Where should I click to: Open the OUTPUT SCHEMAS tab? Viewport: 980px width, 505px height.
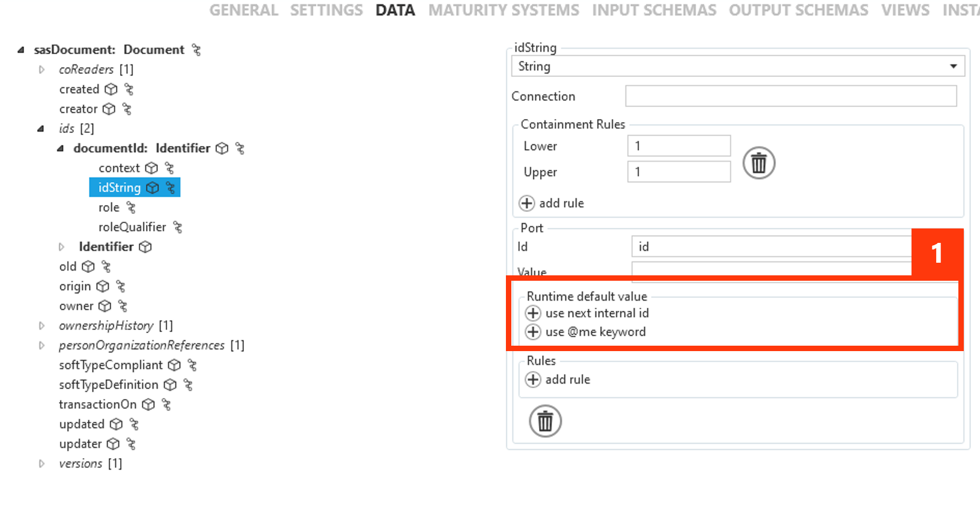[x=799, y=10]
